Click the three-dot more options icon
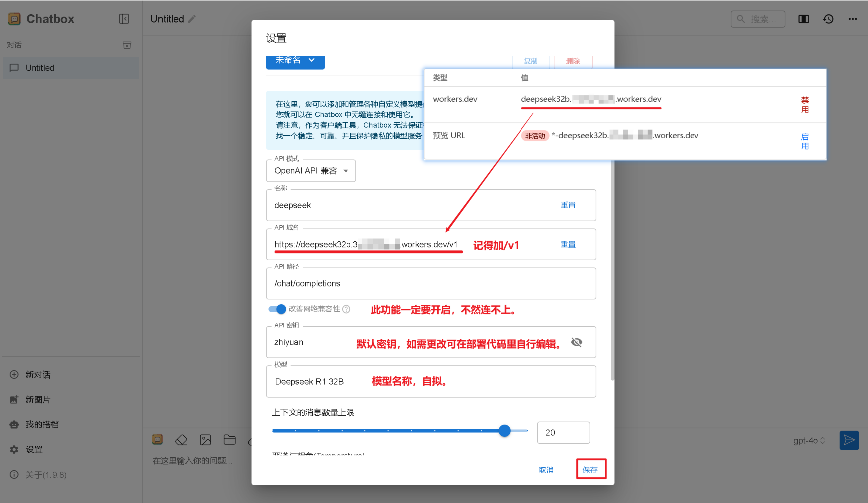Screen dimensions: 868x503 click(853, 19)
